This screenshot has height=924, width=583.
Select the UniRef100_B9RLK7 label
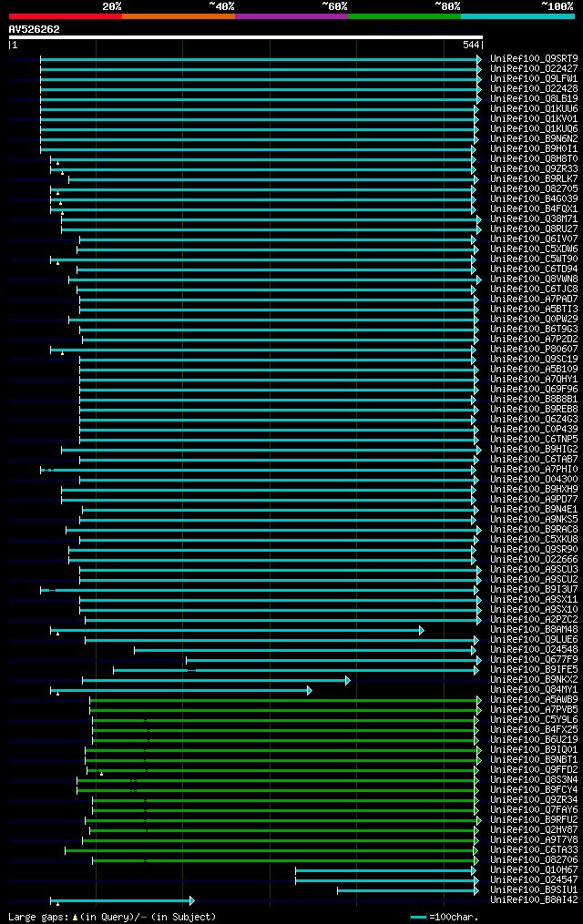tap(534, 179)
